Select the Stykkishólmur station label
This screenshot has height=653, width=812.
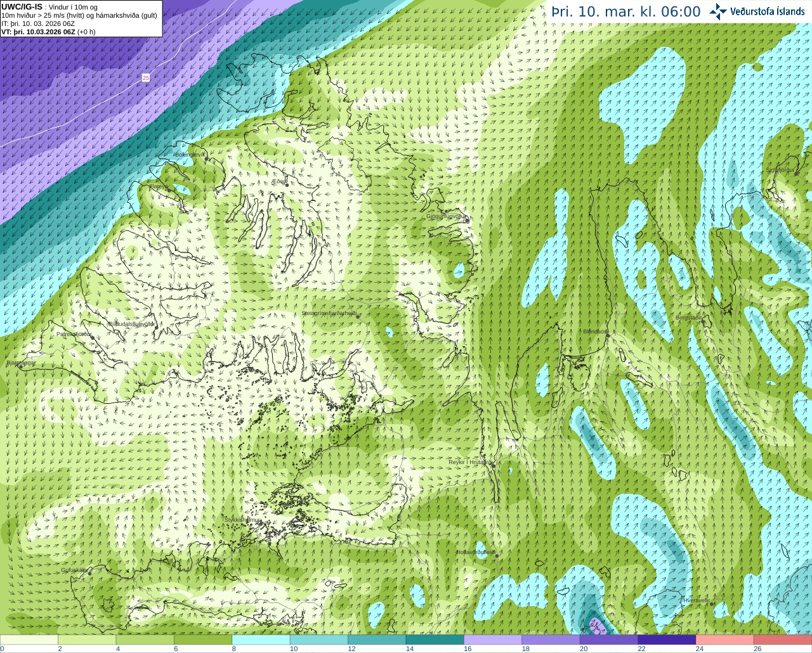(242, 520)
